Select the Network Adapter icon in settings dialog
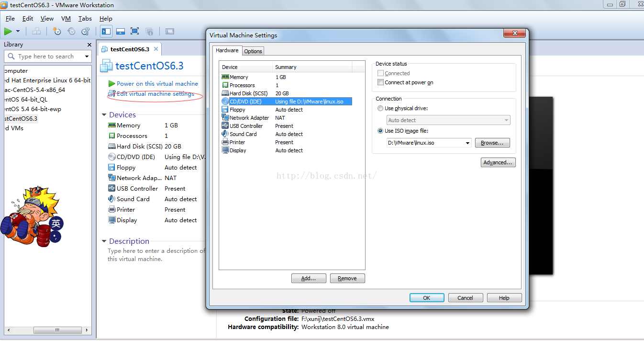This screenshot has width=644, height=341. coord(225,117)
